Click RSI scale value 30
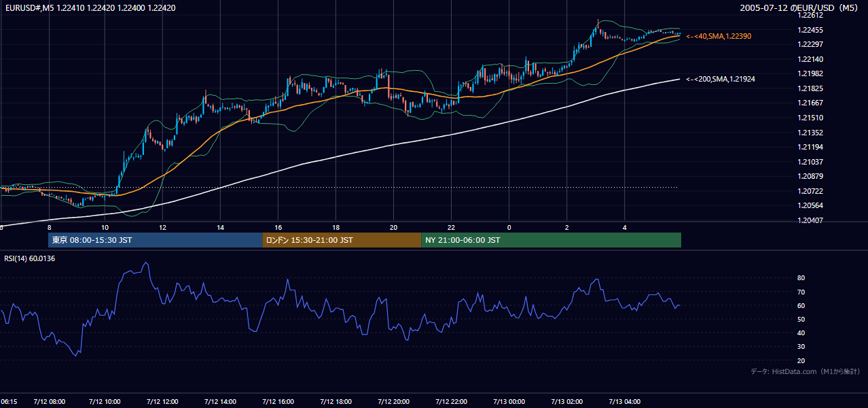The image size is (868, 408). [801, 347]
